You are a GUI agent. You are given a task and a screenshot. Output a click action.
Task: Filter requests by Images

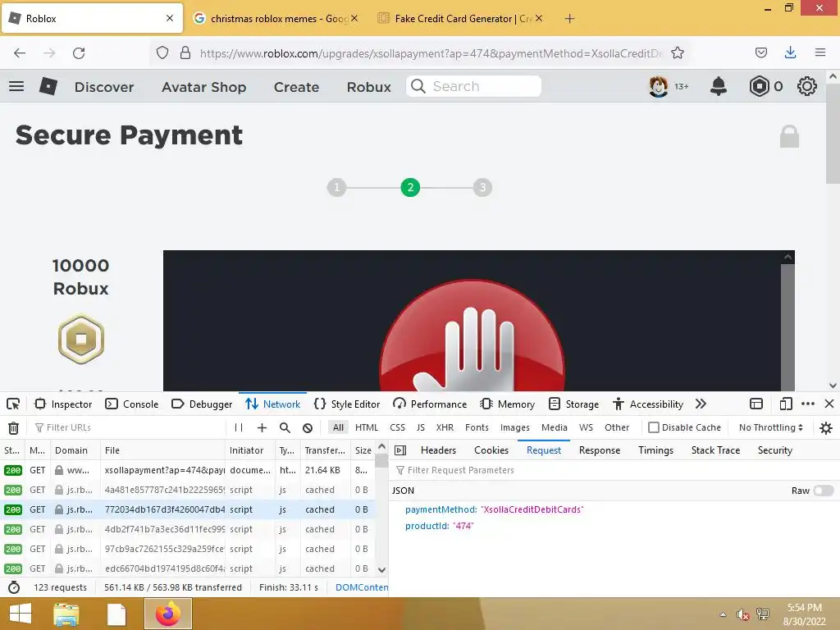click(x=515, y=427)
